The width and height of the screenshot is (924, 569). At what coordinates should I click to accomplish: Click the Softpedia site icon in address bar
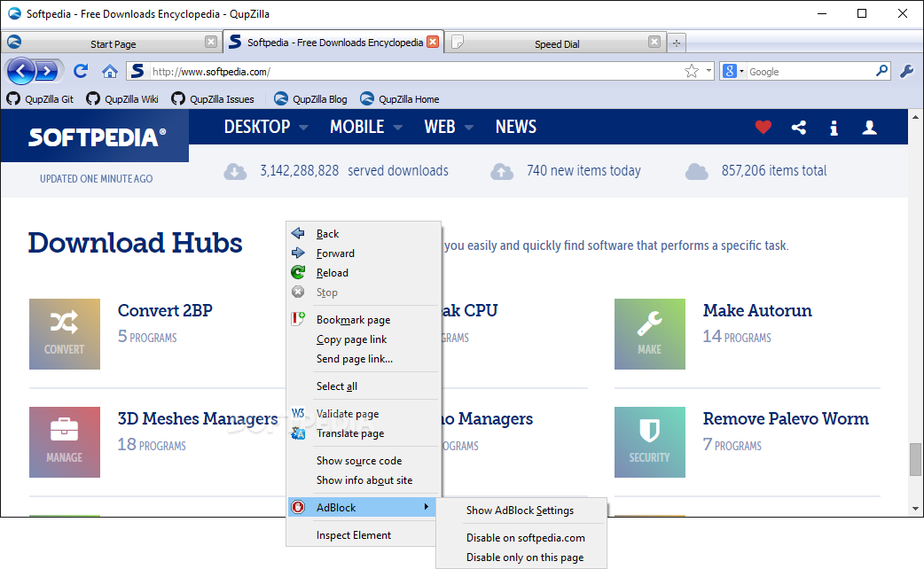(x=137, y=71)
